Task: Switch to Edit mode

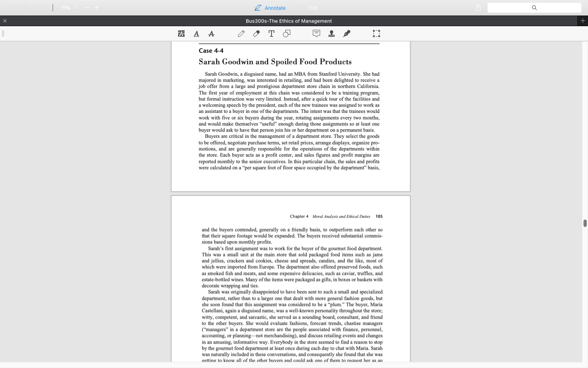Action: pos(308,8)
